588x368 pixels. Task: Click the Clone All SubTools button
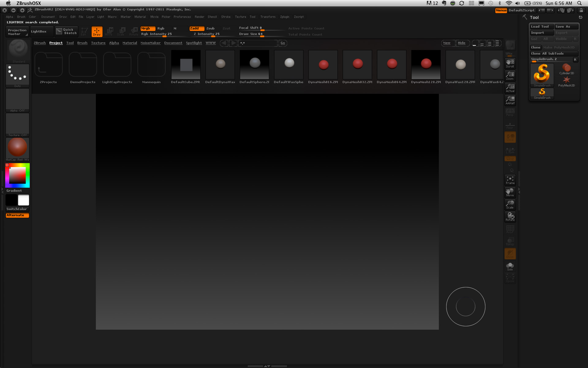pyautogui.click(x=554, y=54)
